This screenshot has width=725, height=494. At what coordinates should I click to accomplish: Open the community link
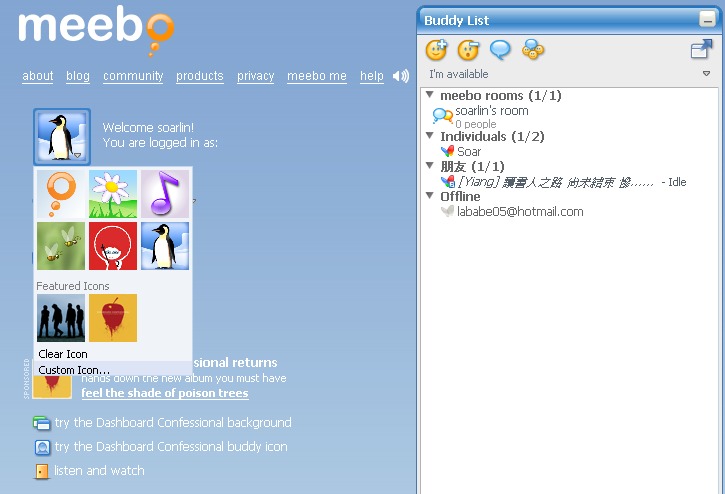click(x=133, y=76)
